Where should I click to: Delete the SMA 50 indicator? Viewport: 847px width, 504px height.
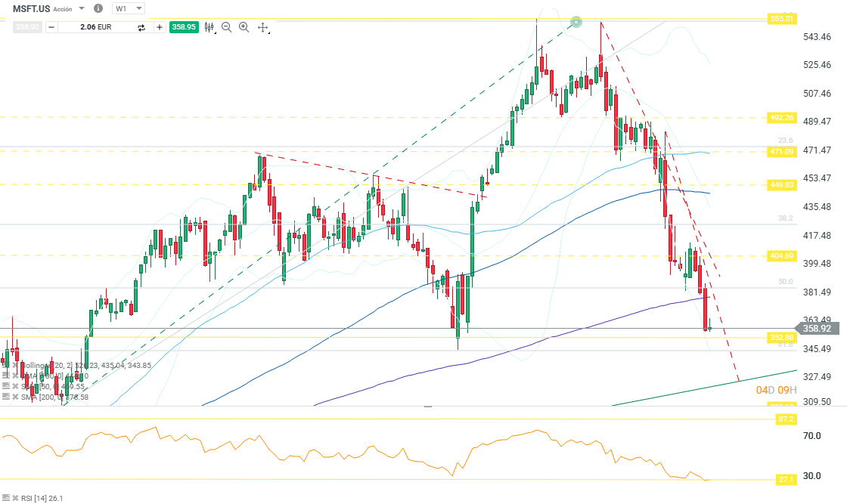click(15, 386)
